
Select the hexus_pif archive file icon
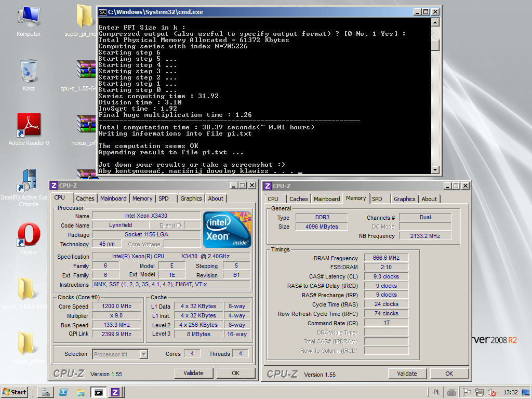pyautogui.click(x=86, y=129)
